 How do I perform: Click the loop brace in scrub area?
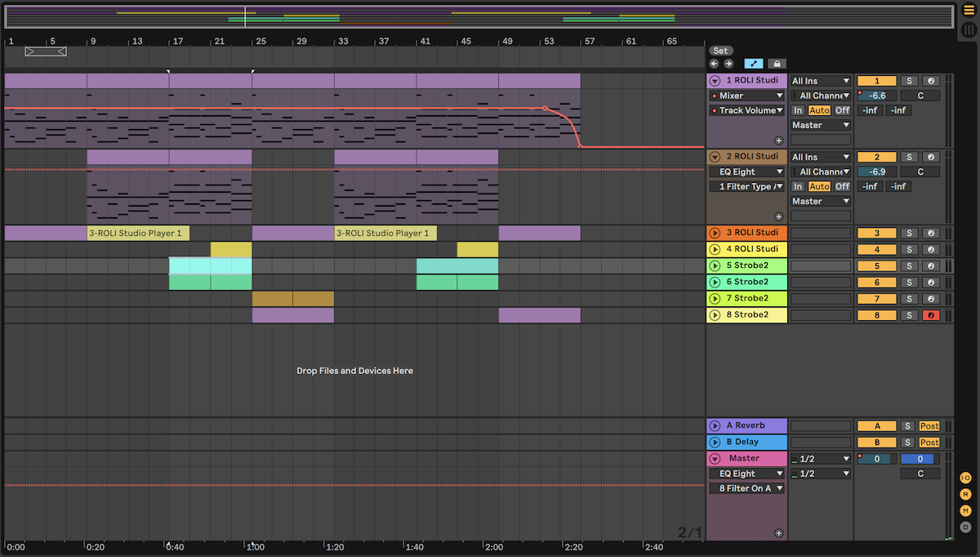coord(46,51)
